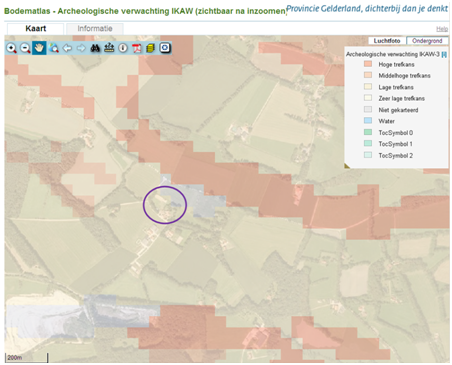Zoom to full map extent globe icon
The width and height of the screenshot is (452, 365).
tap(53, 48)
